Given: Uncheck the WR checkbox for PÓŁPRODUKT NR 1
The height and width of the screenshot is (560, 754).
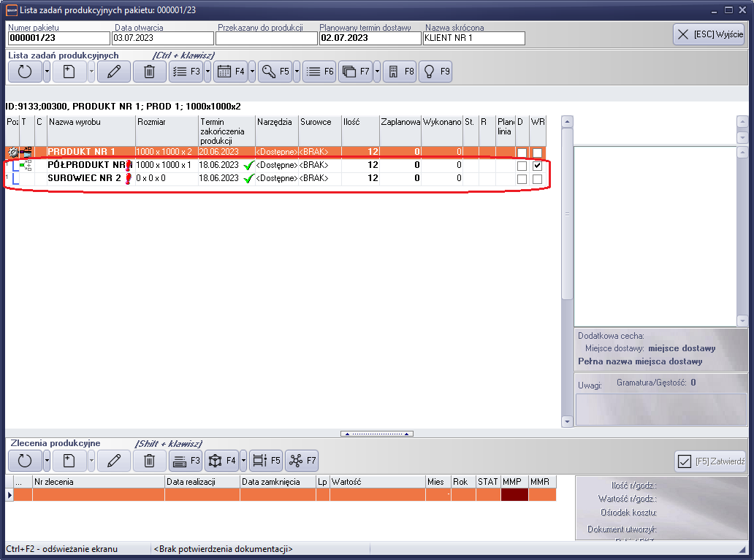Looking at the screenshot, I should tap(537, 166).
